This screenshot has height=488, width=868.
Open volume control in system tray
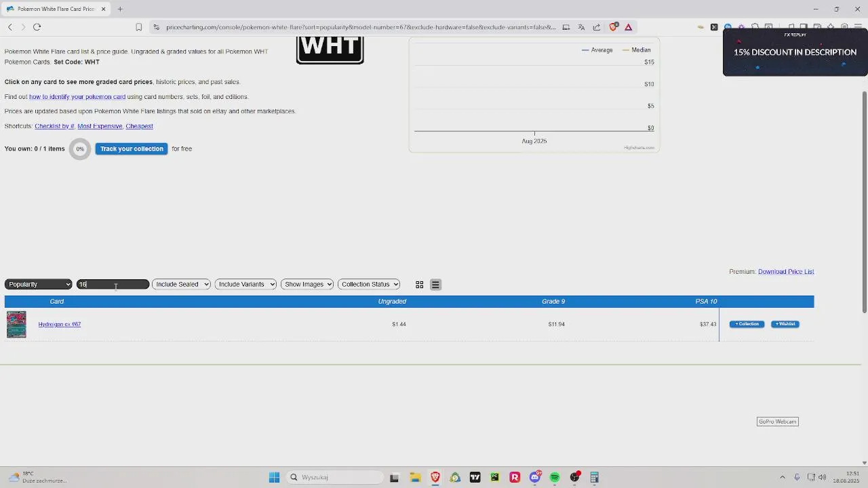point(823,477)
